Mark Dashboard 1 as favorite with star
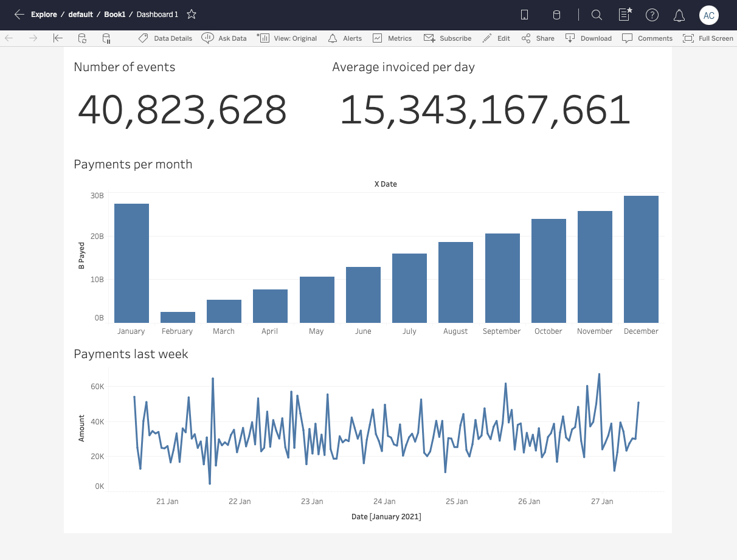Image resolution: width=737 pixels, height=560 pixels. pos(192,14)
